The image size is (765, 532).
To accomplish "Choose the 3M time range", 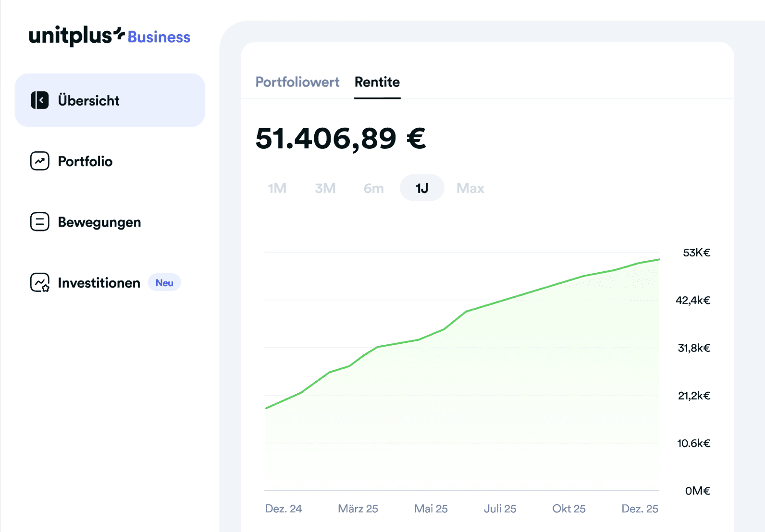I will point(325,188).
